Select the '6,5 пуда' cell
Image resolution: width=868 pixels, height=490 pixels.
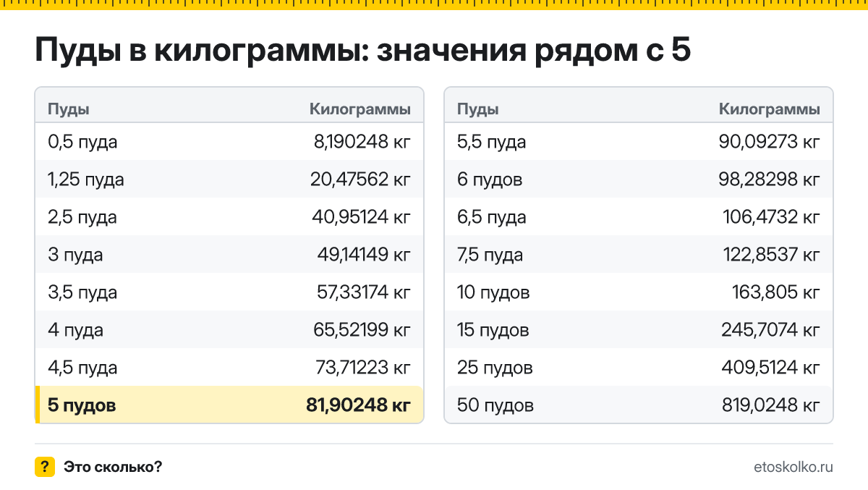pos(492,218)
